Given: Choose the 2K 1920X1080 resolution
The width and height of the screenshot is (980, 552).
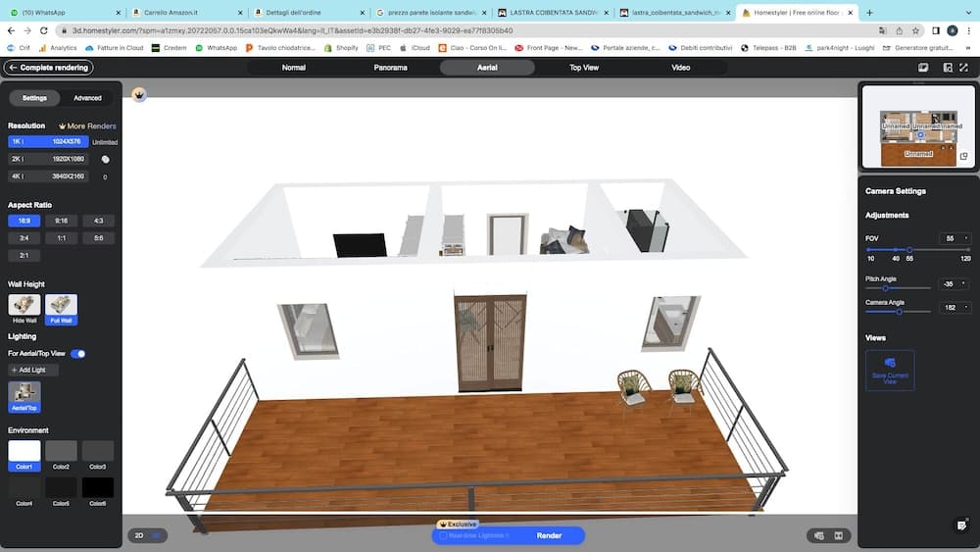Looking at the screenshot, I should click(x=49, y=158).
